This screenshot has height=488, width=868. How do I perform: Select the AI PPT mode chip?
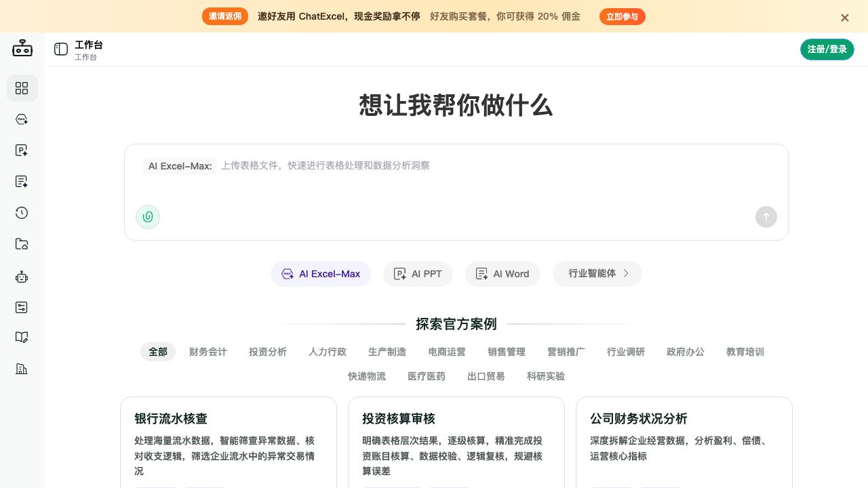(418, 274)
